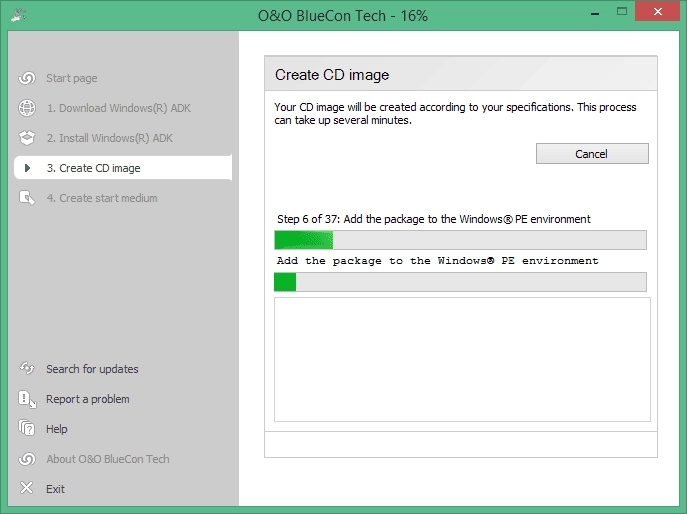Click the lower package progress bar
Image resolution: width=687 pixels, height=514 pixels.
(x=460, y=282)
